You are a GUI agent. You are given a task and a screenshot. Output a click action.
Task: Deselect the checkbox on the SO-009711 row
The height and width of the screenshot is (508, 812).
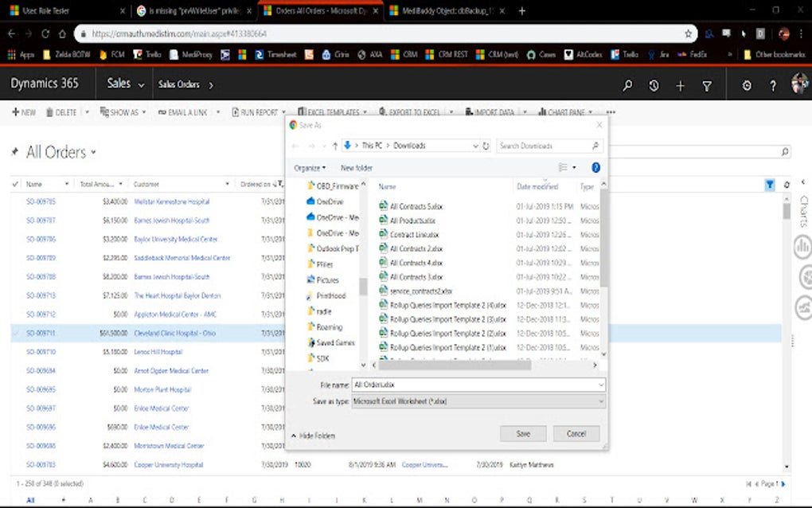(x=14, y=334)
